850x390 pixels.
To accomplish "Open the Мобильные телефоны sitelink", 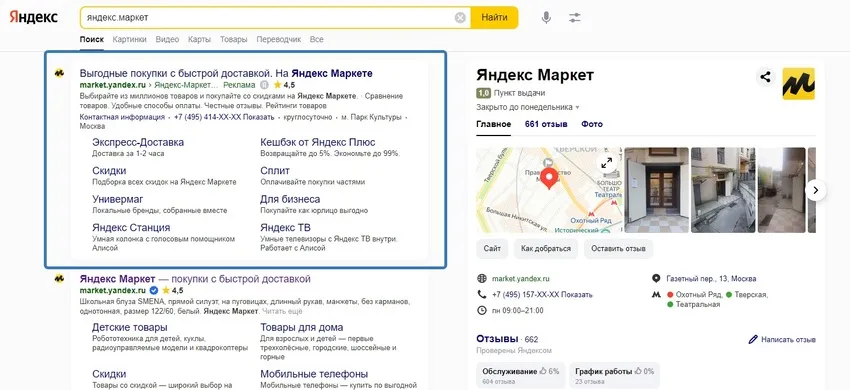I will (314, 374).
